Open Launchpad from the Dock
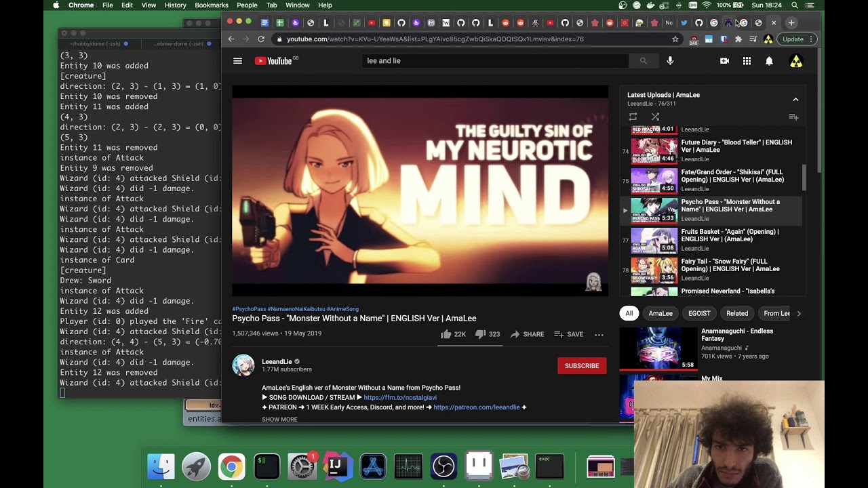Viewport: 868px width, 488px height. coord(196,466)
